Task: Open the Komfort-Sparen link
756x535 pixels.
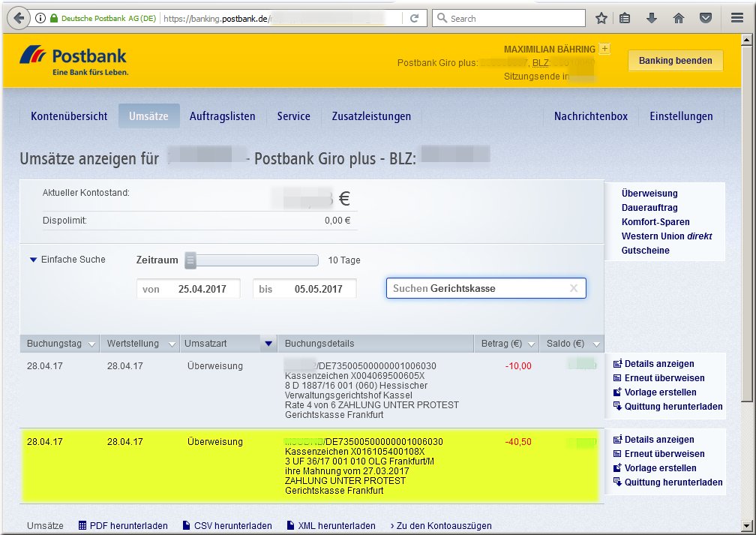Action: [655, 222]
